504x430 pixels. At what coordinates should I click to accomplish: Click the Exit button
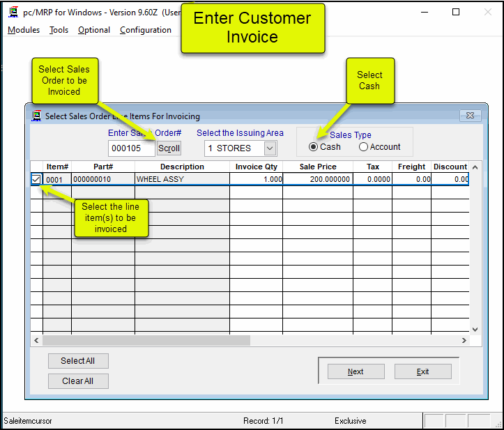[422, 371]
